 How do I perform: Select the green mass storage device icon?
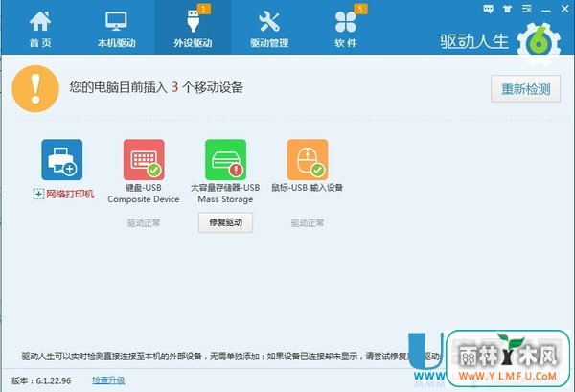coord(225,159)
